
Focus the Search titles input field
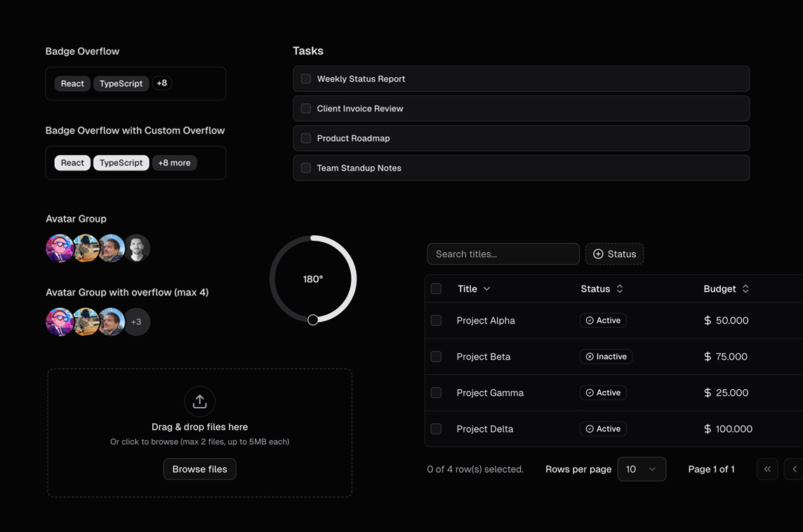[503, 254]
